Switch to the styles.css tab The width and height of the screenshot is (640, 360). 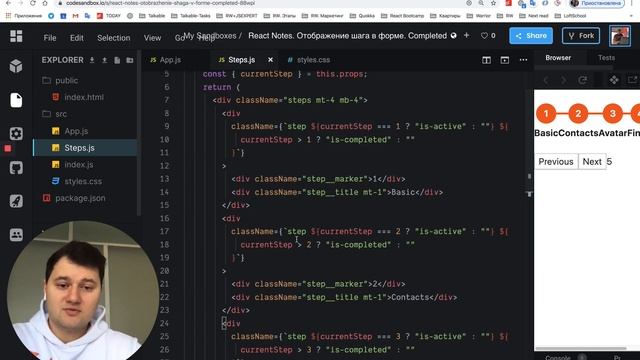tap(309, 60)
